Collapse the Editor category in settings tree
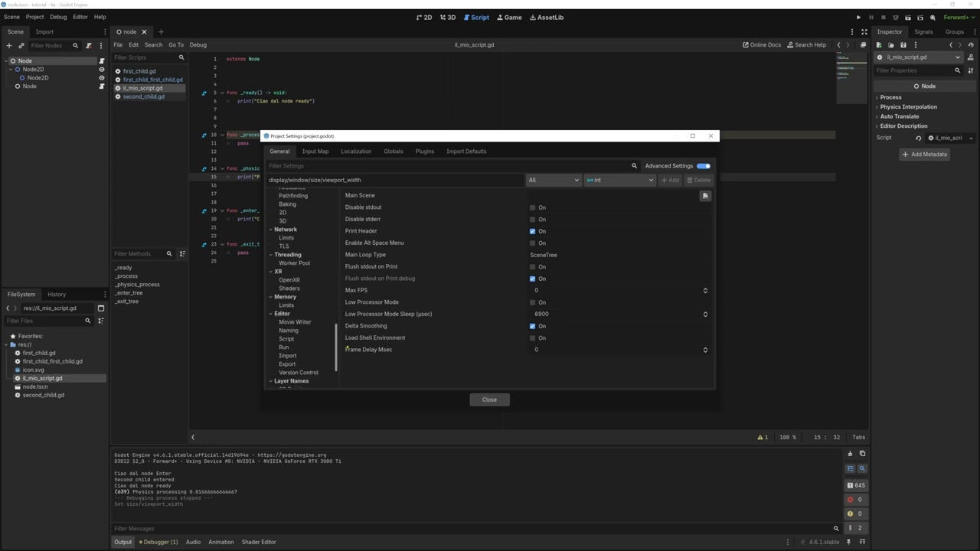The image size is (980, 551). pyautogui.click(x=270, y=314)
